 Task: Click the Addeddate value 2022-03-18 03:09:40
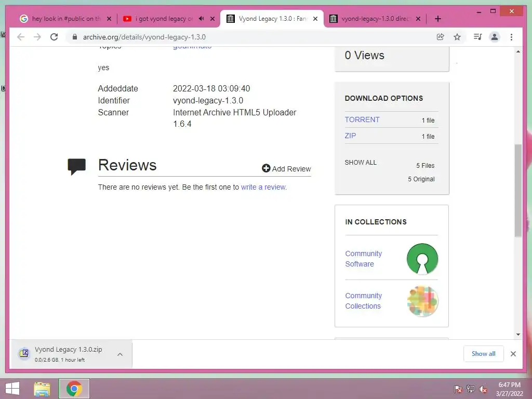click(211, 88)
